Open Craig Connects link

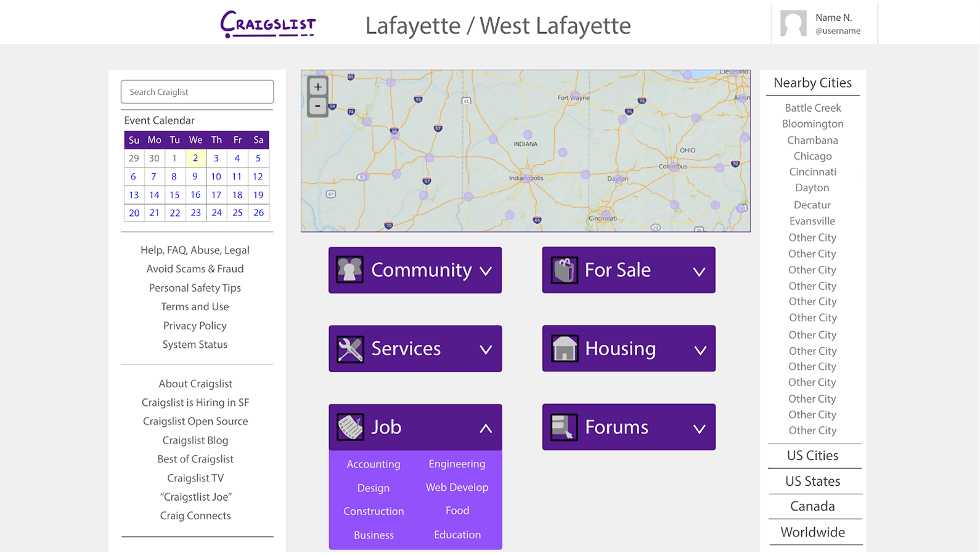[195, 516]
